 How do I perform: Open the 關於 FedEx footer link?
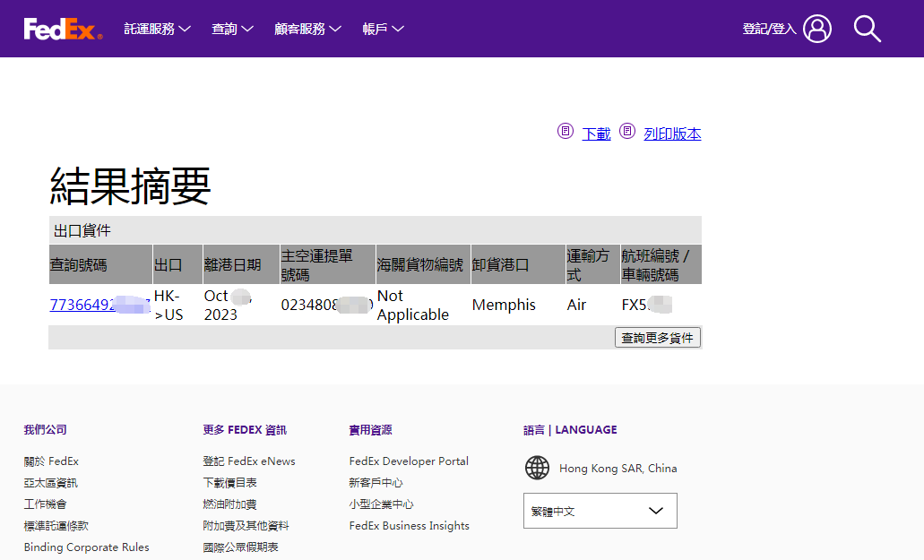(51, 461)
